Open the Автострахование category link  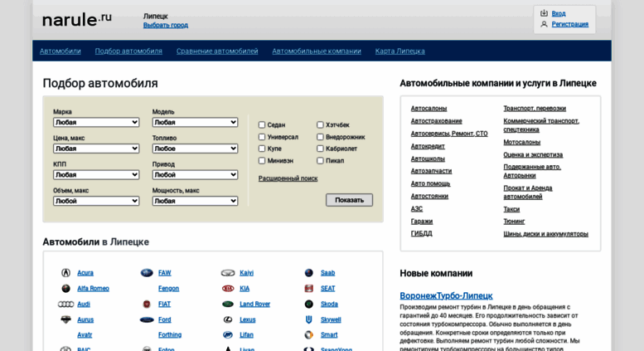click(437, 121)
